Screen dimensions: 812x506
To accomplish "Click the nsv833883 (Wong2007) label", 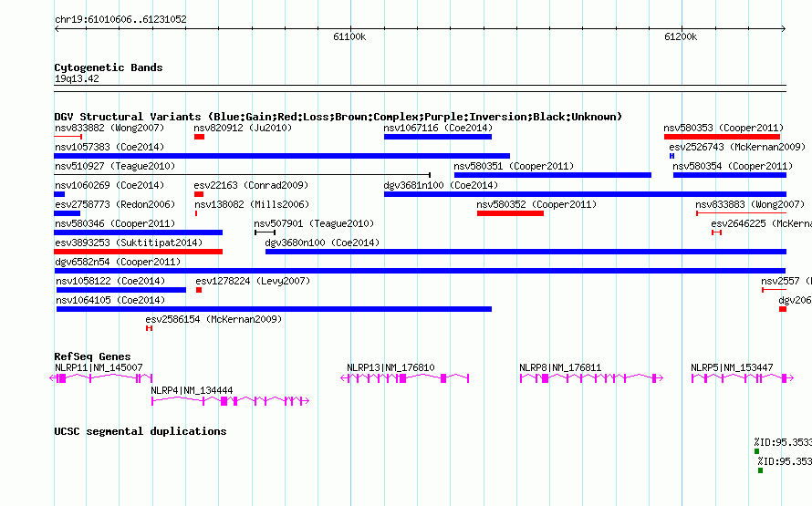I will point(750,204).
